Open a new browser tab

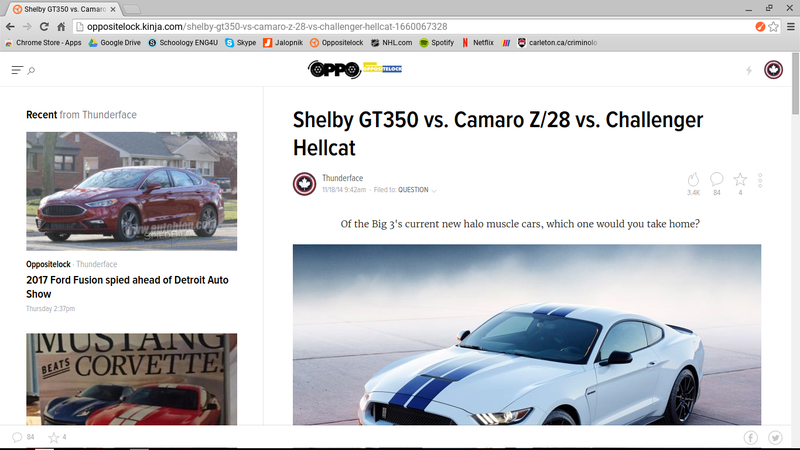point(132,9)
